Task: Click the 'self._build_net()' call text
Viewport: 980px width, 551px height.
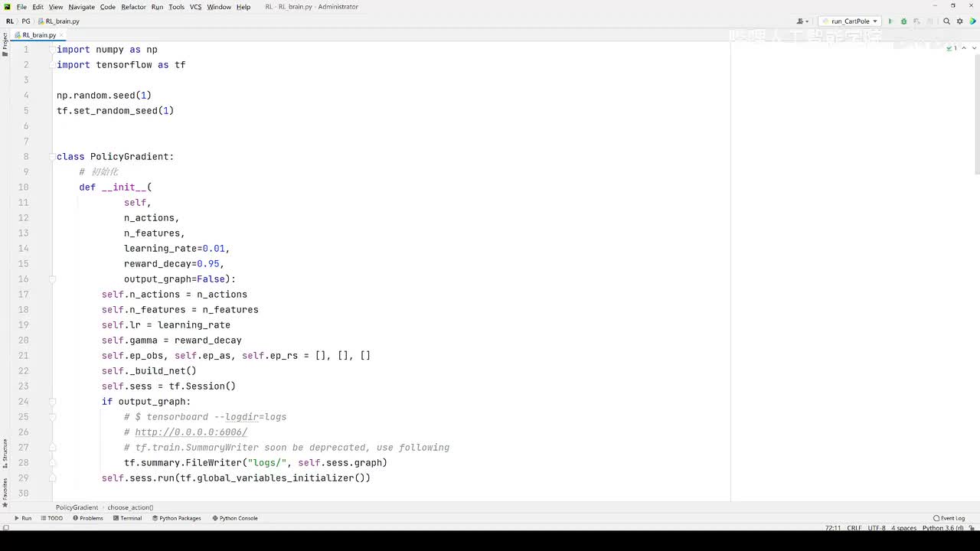Action: (x=149, y=371)
